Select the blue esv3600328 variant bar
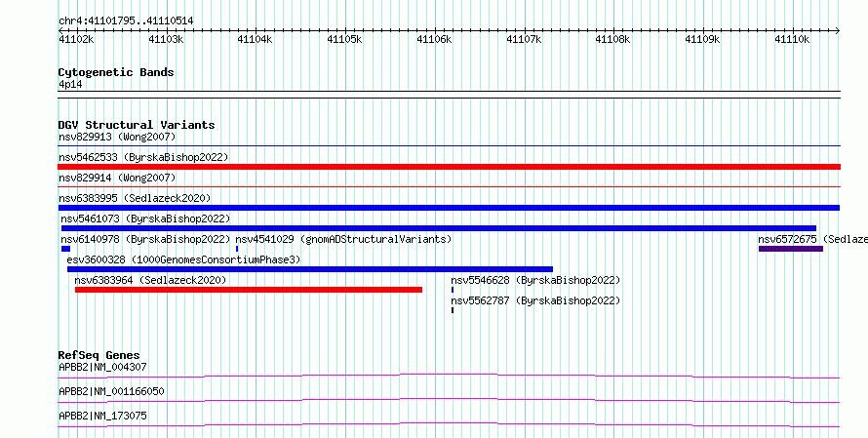This screenshot has height=438, width=868. pos(310,269)
